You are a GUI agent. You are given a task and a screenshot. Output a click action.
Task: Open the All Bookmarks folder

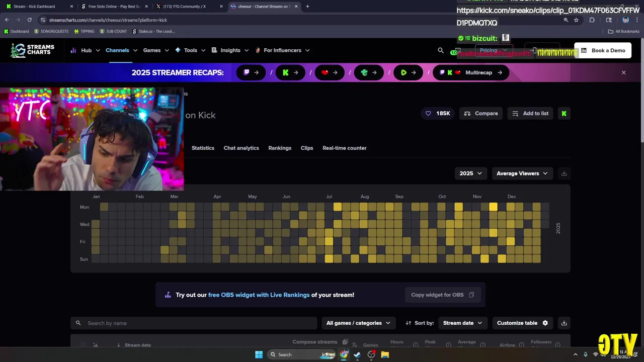(x=624, y=31)
